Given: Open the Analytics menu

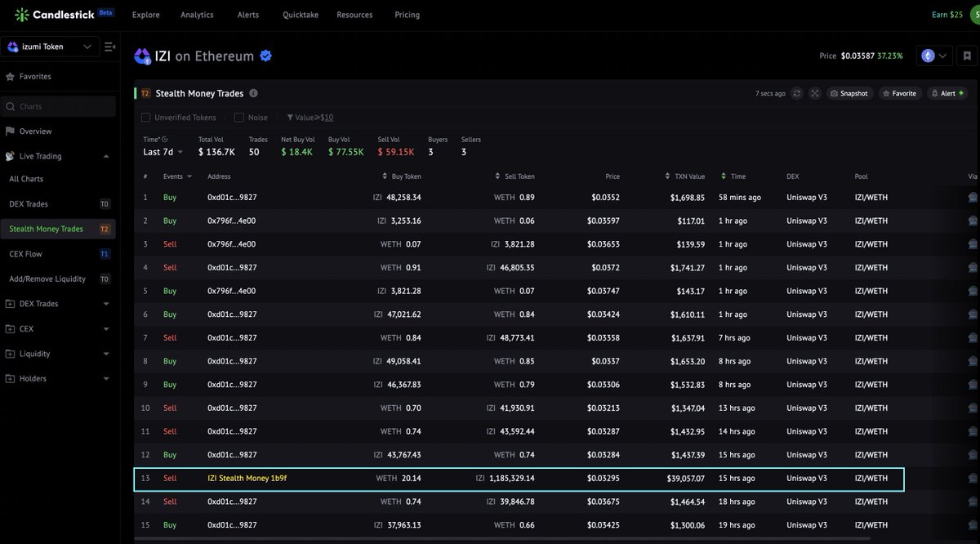Looking at the screenshot, I should [x=197, y=15].
